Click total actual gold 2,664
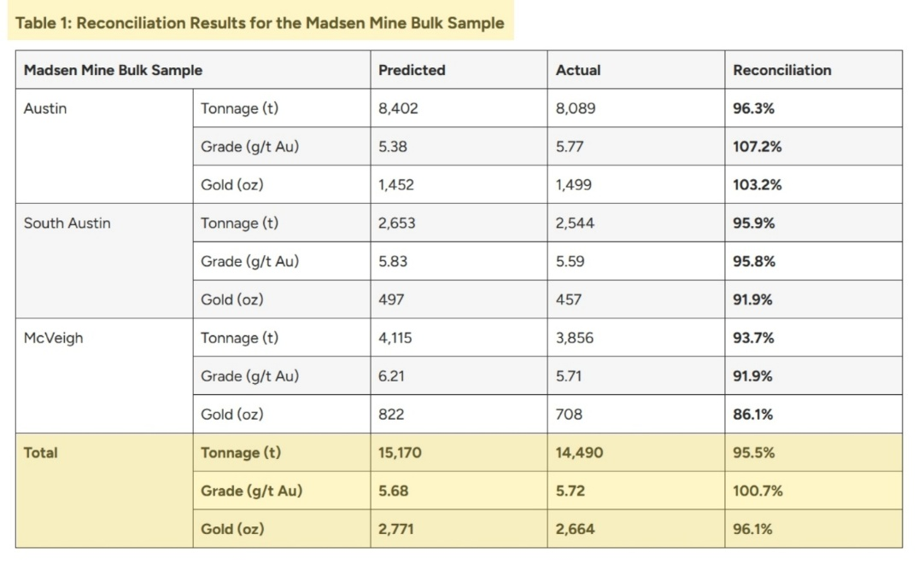The height and width of the screenshot is (564, 924). coord(575,529)
